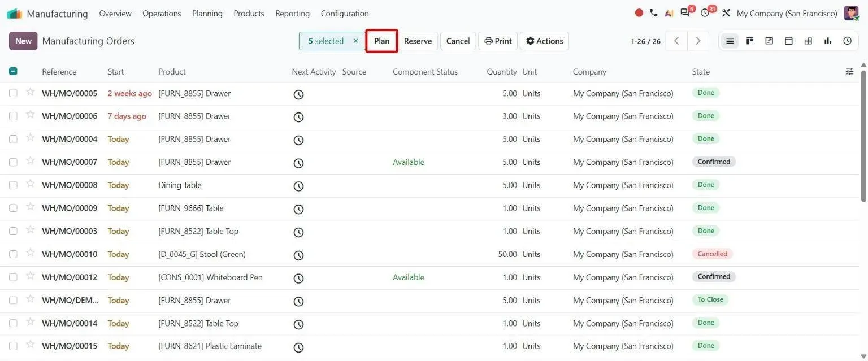Switch to activity view
The image size is (868, 361).
[848, 41]
